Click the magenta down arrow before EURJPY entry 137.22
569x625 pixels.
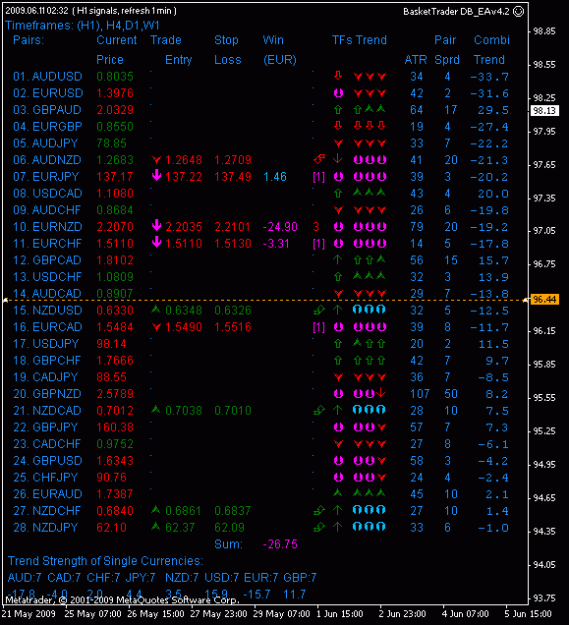point(157,175)
